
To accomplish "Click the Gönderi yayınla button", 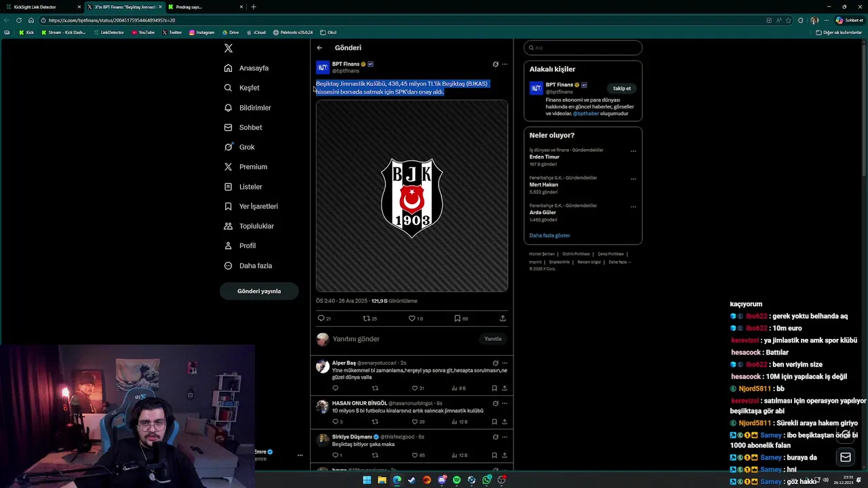I will [x=259, y=291].
